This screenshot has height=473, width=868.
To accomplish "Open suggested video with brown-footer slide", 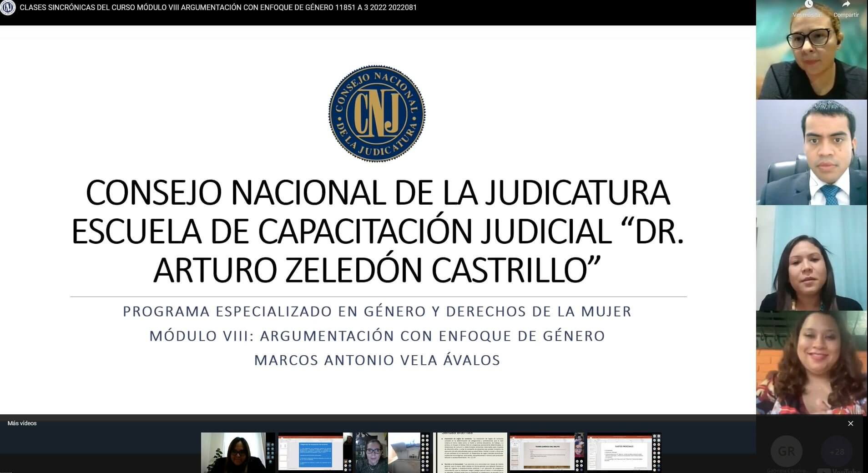I will point(547,453).
